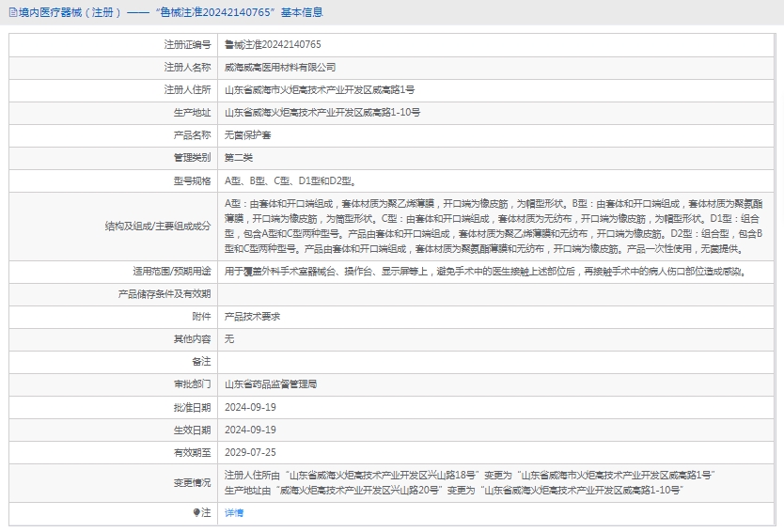The width and height of the screenshot is (784, 532).
Task: Click the 适用范围/预期用途 description text
Action: (484, 271)
